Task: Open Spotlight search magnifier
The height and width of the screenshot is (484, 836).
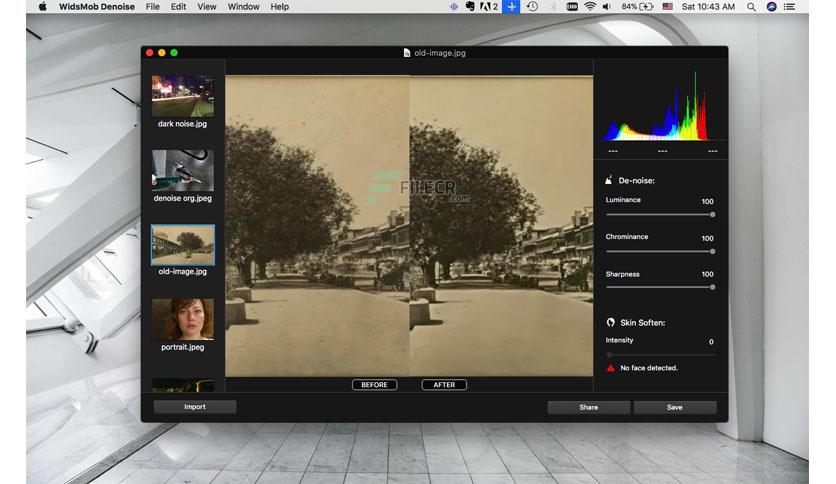Action: click(751, 7)
